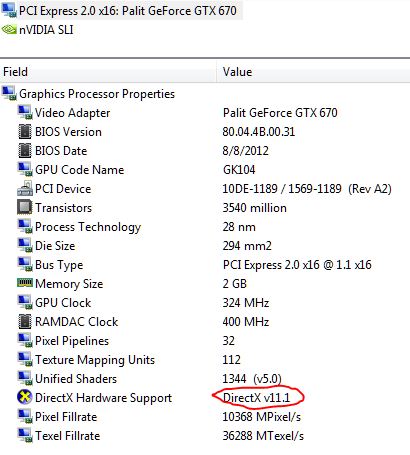Screen dimensions: 410x455
Task: Click the BIOS Version chip icon
Action: pos(25,132)
